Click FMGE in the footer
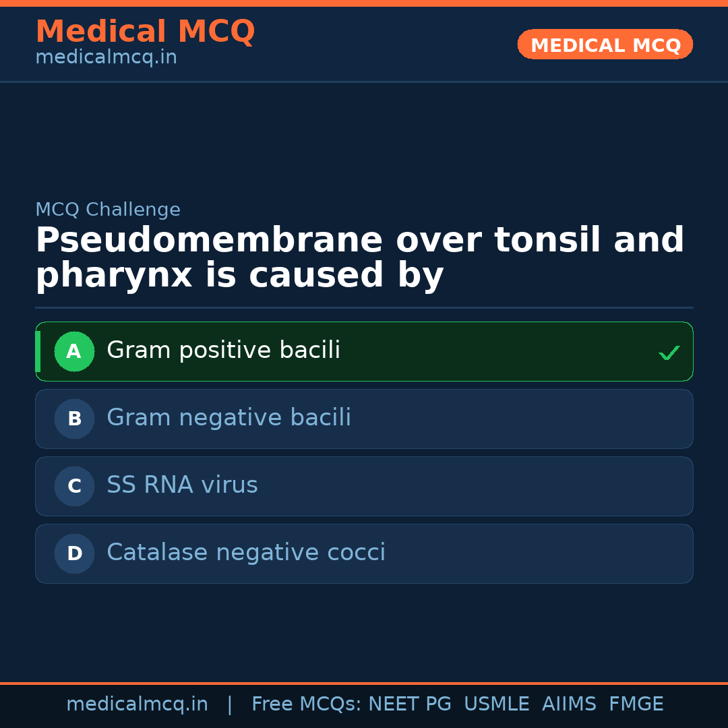 (636, 704)
